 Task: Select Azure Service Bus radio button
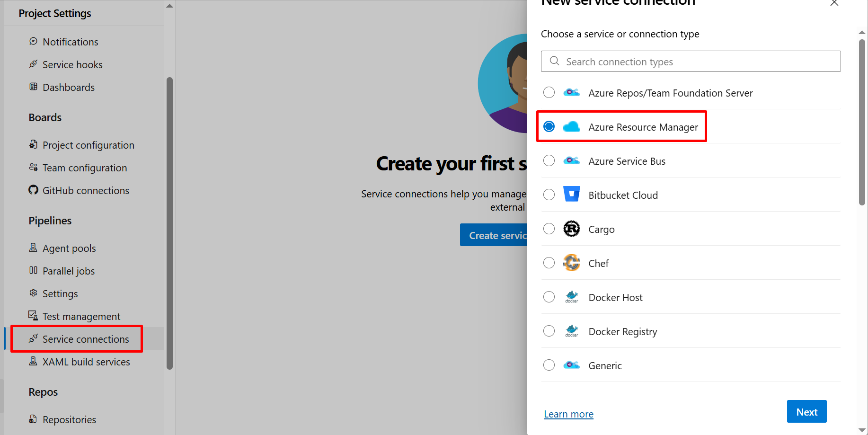(x=549, y=161)
